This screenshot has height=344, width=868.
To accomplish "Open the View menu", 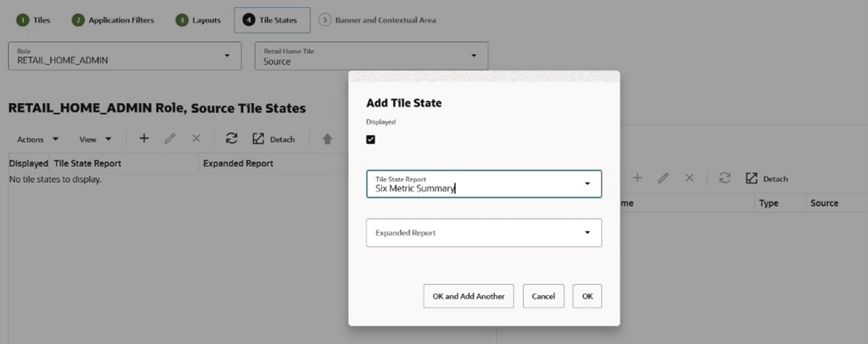I will [x=95, y=140].
